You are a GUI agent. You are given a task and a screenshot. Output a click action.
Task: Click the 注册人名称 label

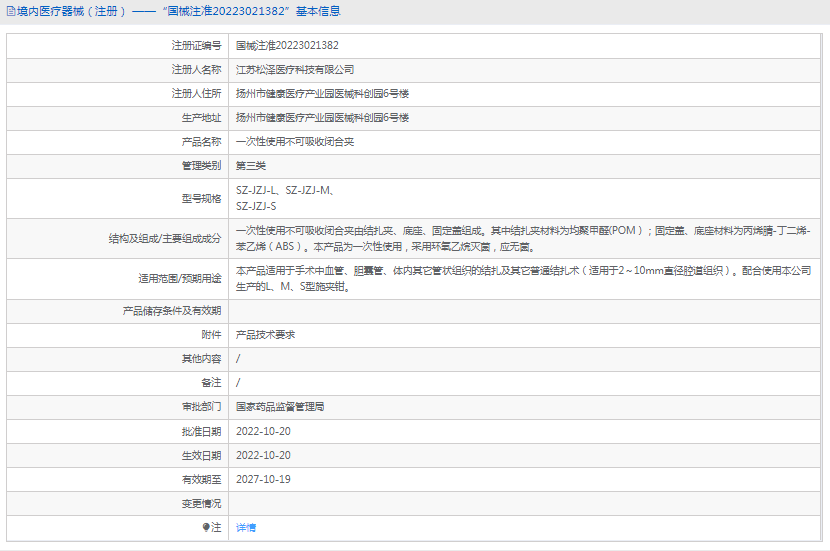196,69
